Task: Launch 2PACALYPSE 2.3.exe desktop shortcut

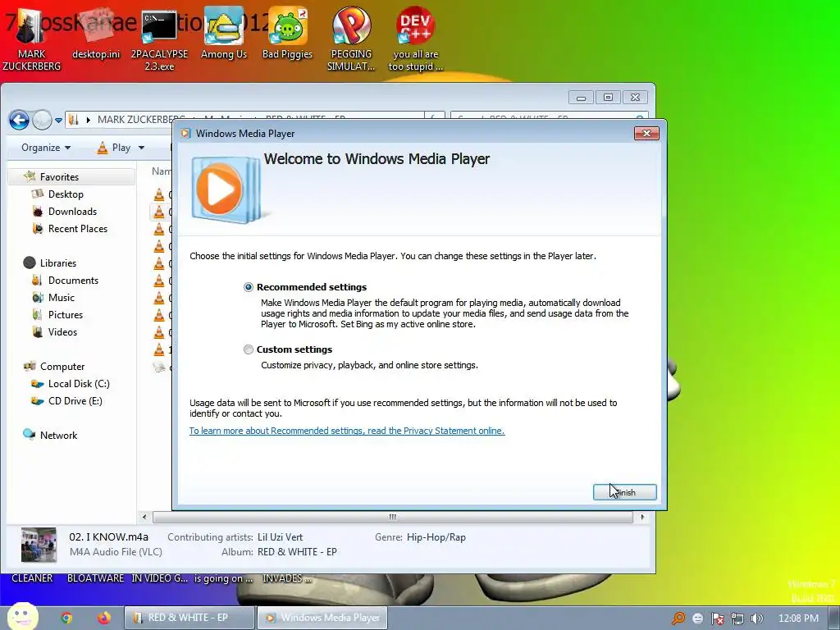Action: tap(159, 39)
